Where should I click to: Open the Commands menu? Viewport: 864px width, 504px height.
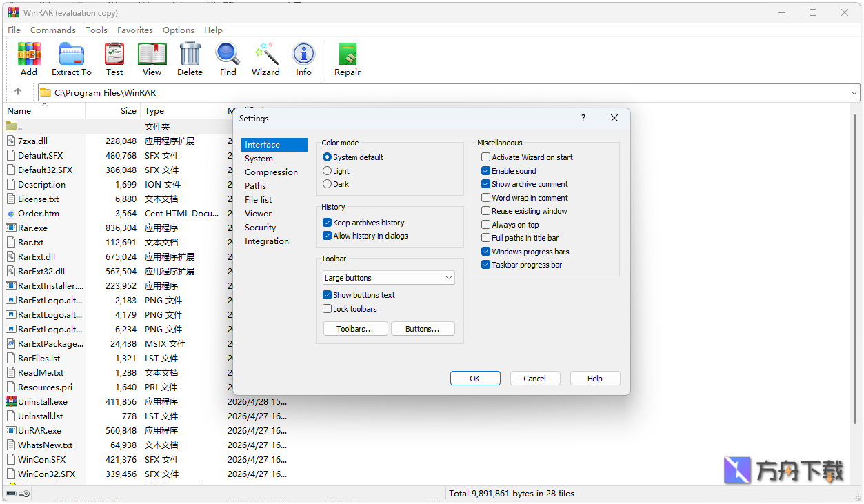coord(53,30)
